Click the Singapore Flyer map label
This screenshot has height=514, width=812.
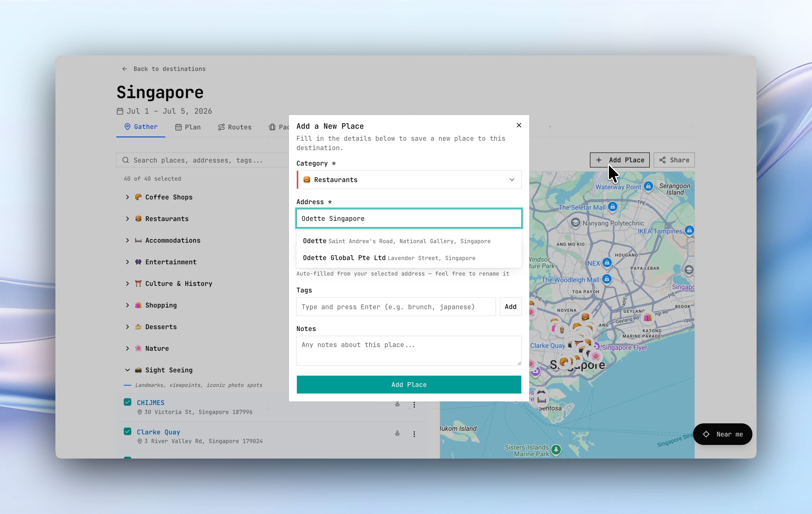(625, 347)
